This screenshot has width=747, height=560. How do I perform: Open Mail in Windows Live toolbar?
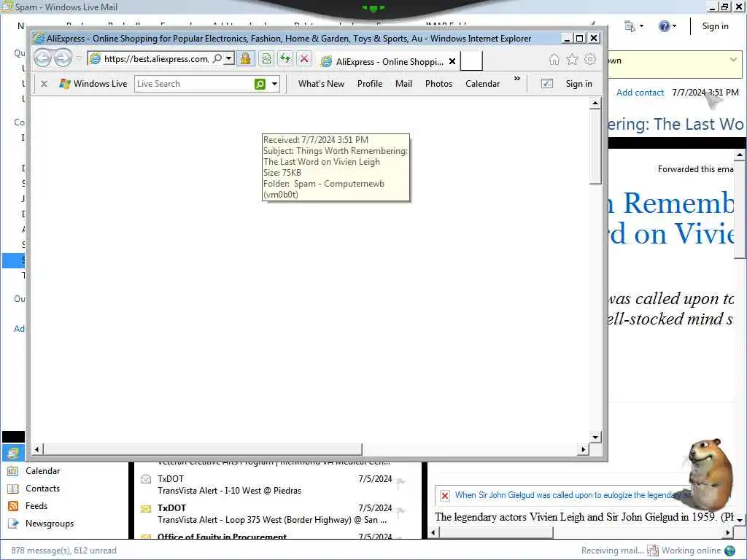(x=403, y=84)
